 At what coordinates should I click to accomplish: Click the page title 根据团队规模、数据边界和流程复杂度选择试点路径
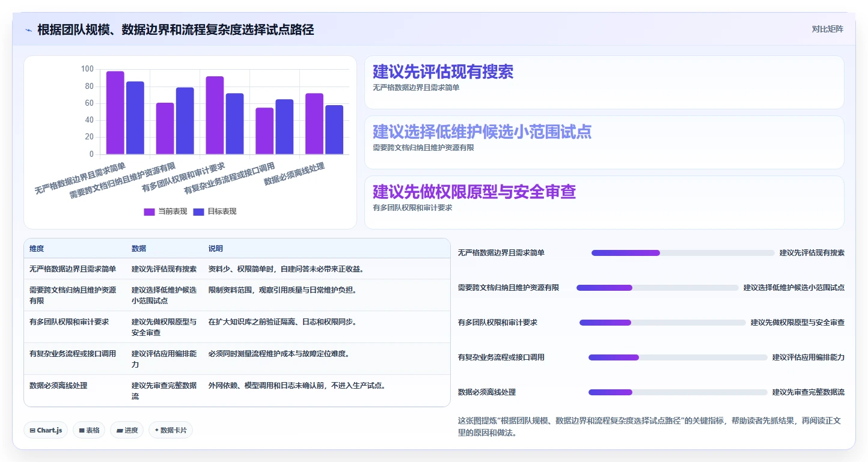click(x=176, y=29)
